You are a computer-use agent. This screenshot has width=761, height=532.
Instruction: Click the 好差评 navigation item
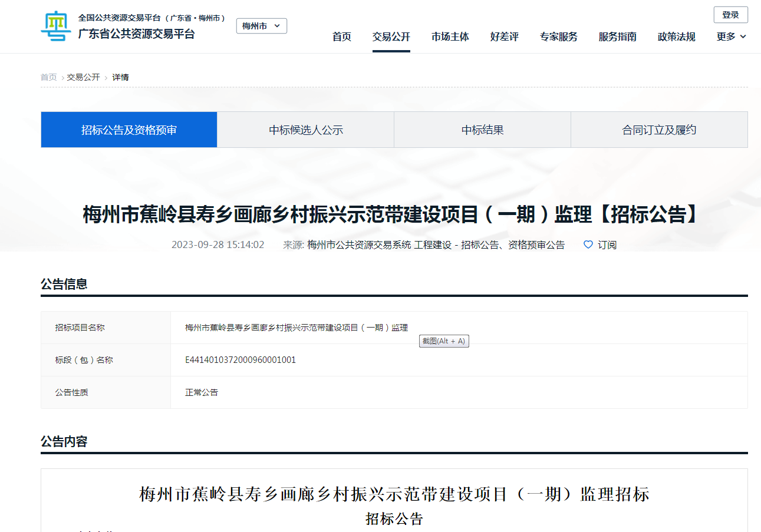[504, 36]
